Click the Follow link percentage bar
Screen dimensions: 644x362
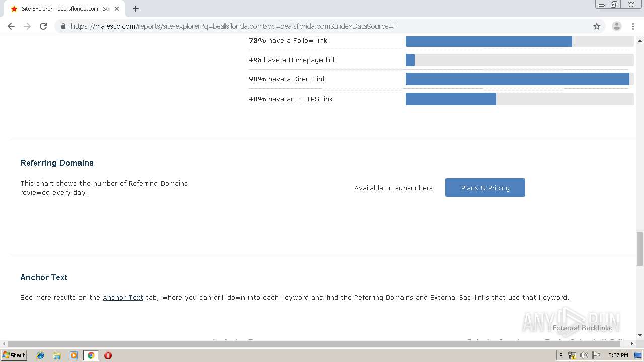(519, 41)
